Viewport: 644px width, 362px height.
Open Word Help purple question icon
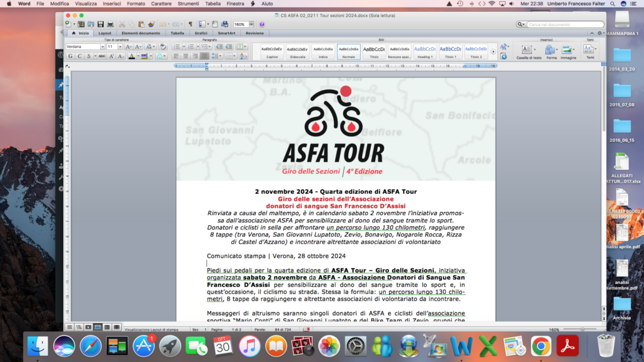pos(261,24)
